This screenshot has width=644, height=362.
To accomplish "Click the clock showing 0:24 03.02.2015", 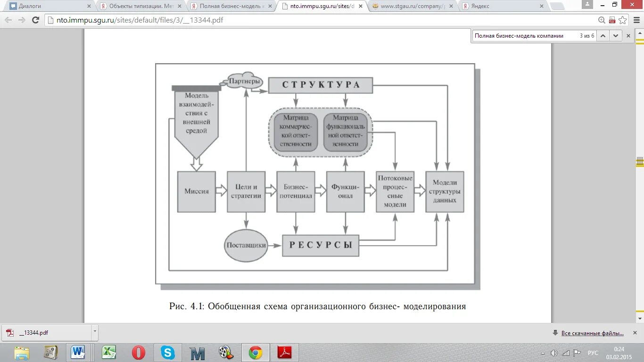I will 619,353.
